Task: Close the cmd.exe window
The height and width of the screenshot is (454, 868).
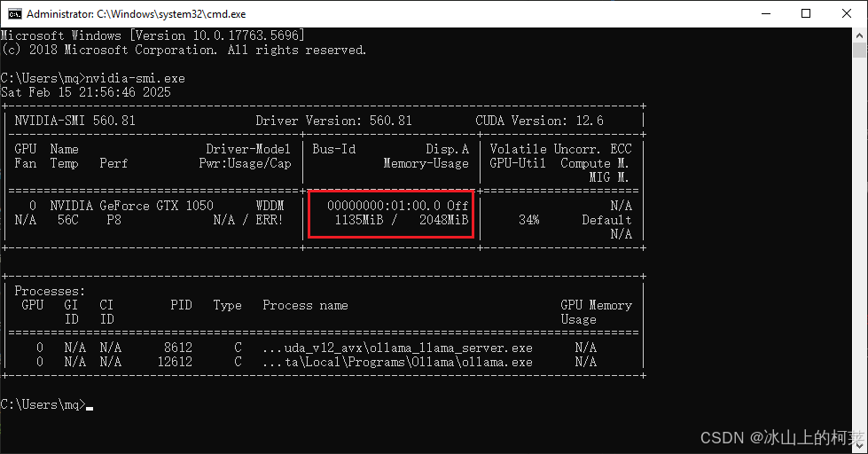Action: tap(847, 14)
